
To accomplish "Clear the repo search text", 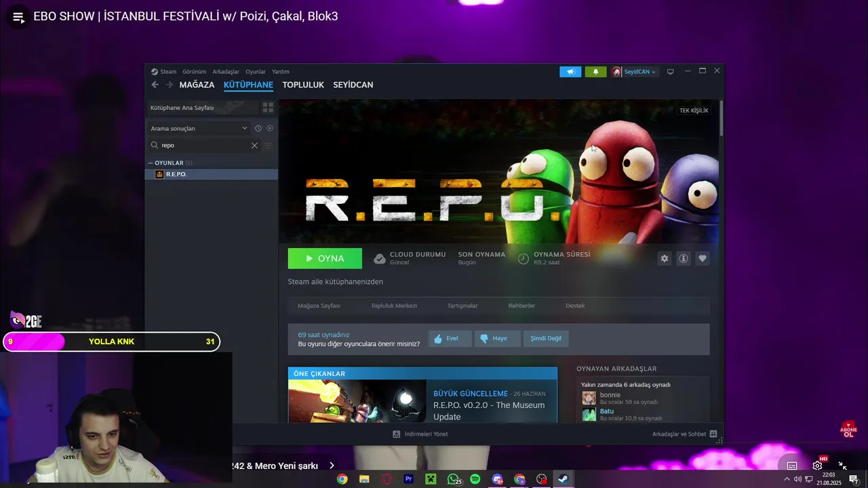I will coord(254,145).
